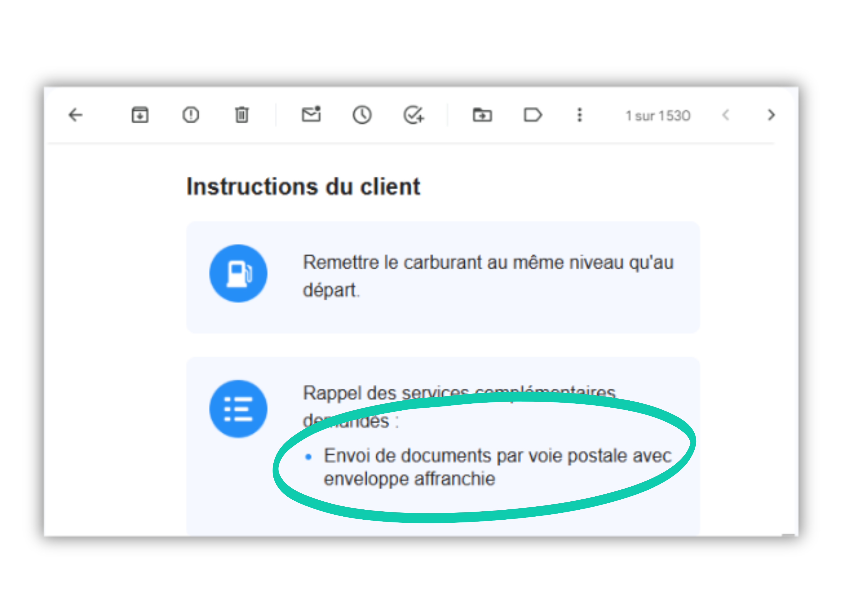Screen dimensions: 868x608
Task: Mark the email as unread
Action: coord(311,114)
